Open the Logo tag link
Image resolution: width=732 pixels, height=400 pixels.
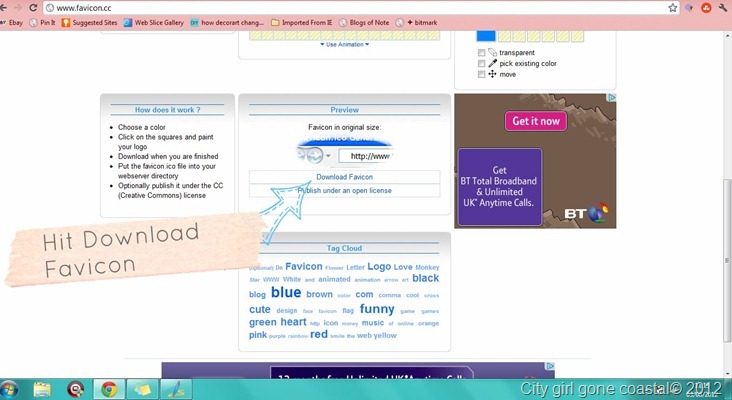pyautogui.click(x=379, y=267)
